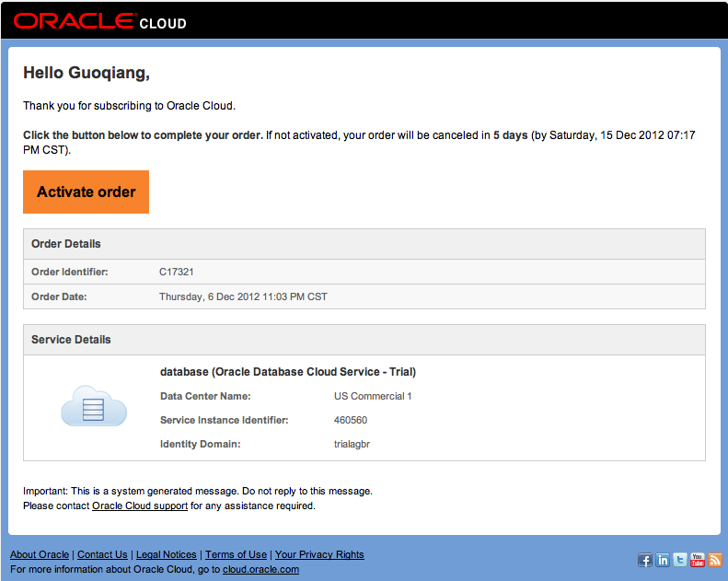Viewport: 728px width, 581px height.
Task: Visit the cloud.oracle.com link
Action: [x=261, y=569]
